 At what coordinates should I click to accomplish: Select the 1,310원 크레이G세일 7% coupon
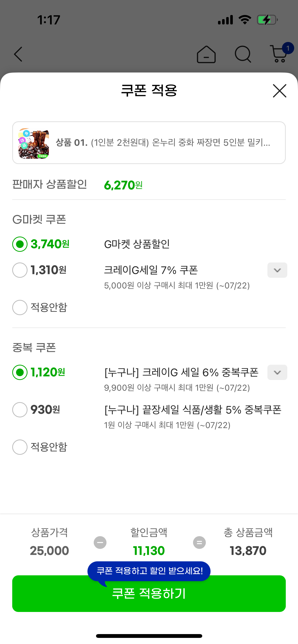(x=20, y=270)
